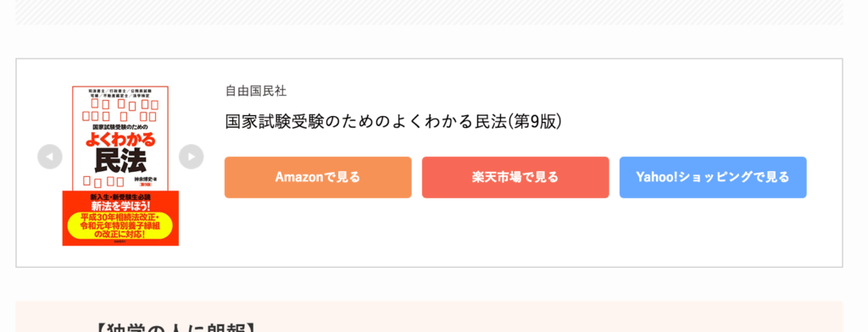Open the 国家試験受験のためのよくわかる民法(第9版) title
This screenshot has width=868, height=332.
coord(393,121)
